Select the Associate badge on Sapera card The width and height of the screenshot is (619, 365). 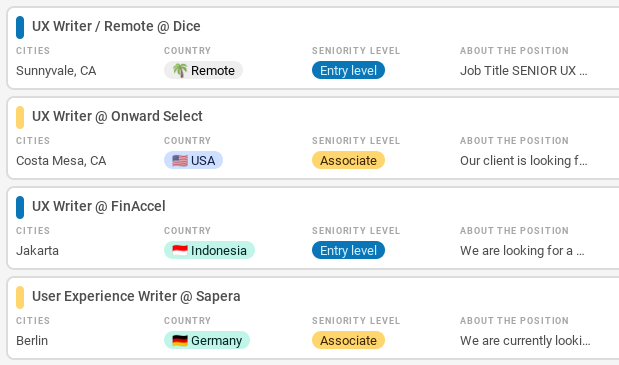(x=348, y=340)
